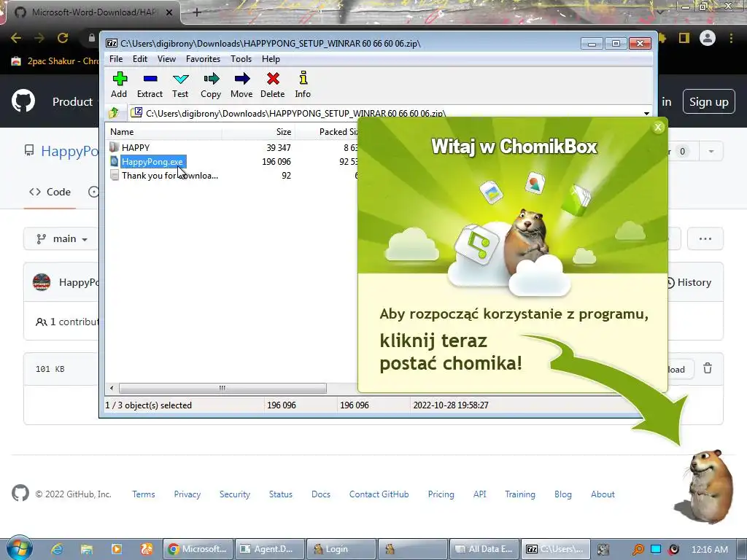Click the Test archive icon
The width and height of the screenshot is (747, 560).
click(181, 85)
